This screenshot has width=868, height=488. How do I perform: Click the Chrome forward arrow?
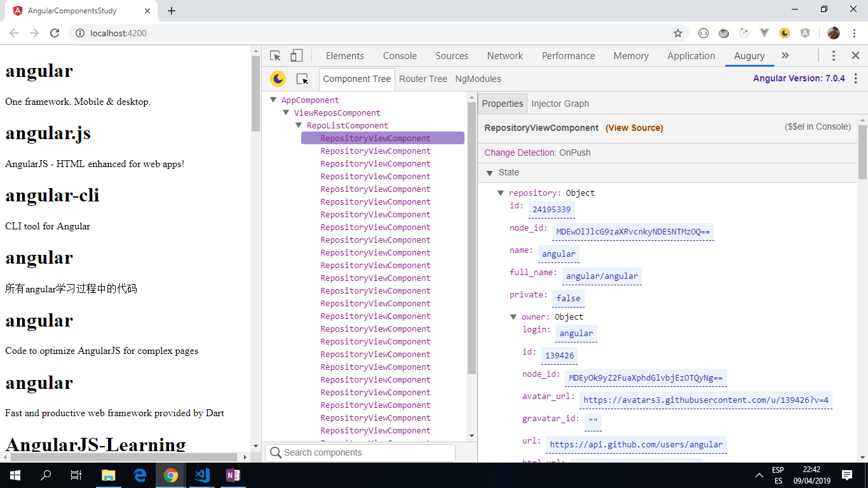click(x=34, y=33)
